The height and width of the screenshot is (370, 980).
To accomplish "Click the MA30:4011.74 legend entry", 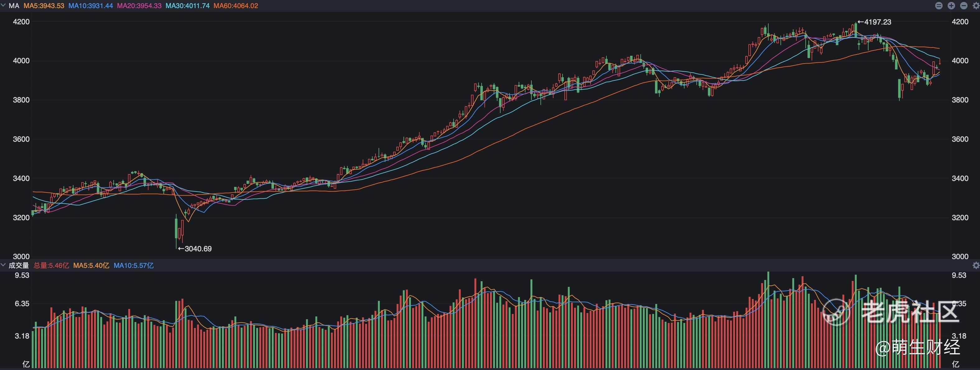I will coord(187,6).
